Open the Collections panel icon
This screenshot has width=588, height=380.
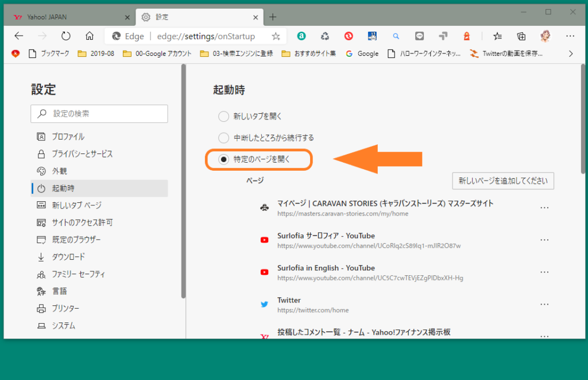point(521,36)
